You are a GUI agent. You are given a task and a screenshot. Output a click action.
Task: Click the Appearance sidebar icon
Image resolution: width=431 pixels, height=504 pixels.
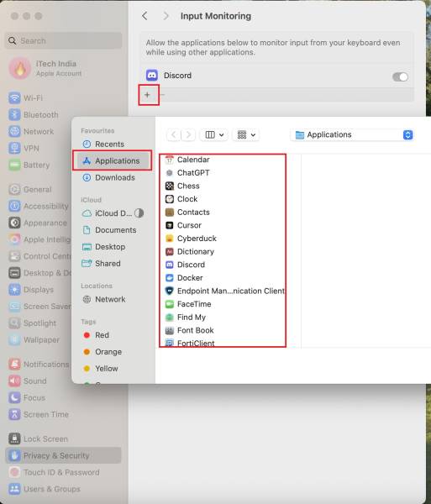click(14, 223)
